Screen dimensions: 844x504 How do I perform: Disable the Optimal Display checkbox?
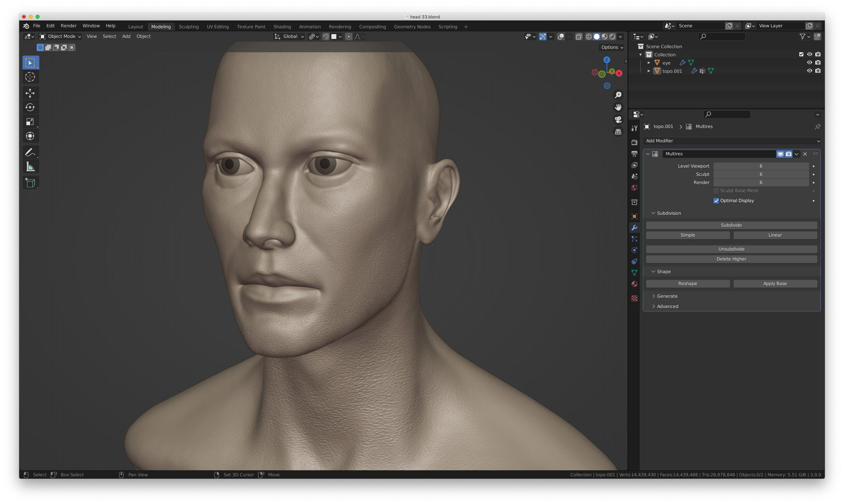716,200
